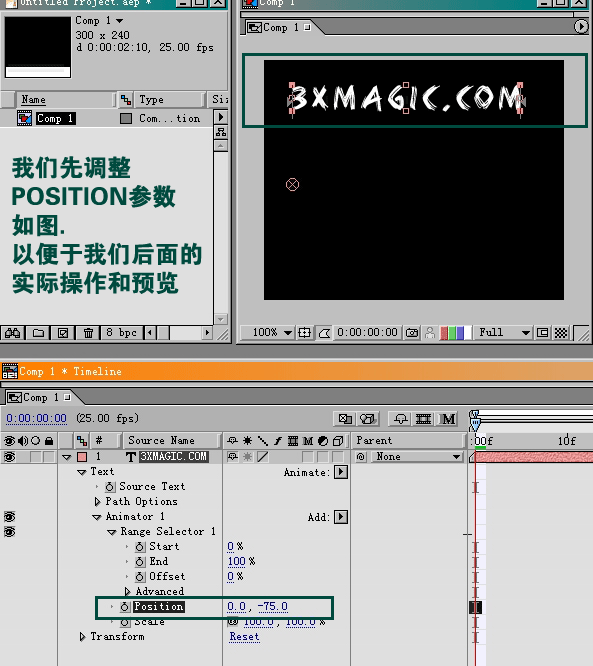Click the video eye column header icon
The width and height of the screenshot is (593, 666).
(9, 441)
